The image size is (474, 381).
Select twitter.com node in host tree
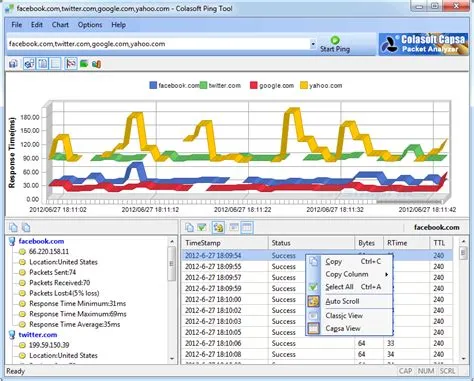(38, 334)
